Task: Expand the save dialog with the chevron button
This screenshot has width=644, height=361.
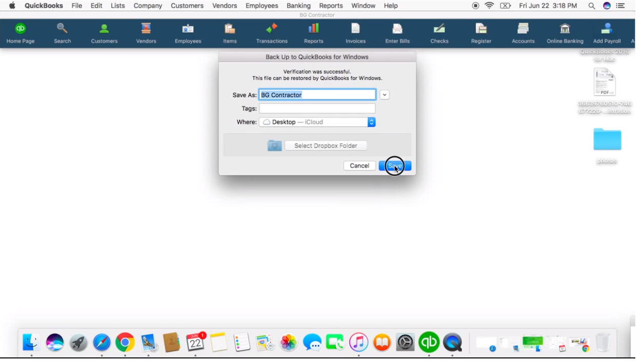Action: click(385, 95)
